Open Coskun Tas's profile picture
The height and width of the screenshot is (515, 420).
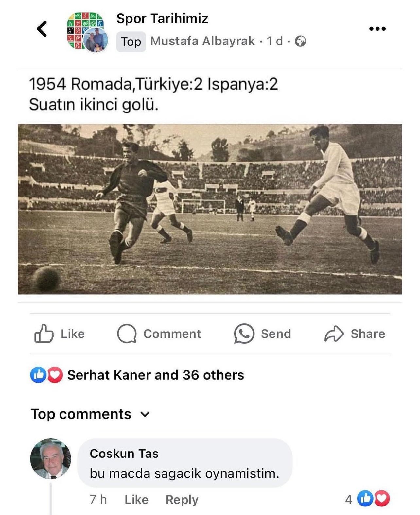pos(51,458)
